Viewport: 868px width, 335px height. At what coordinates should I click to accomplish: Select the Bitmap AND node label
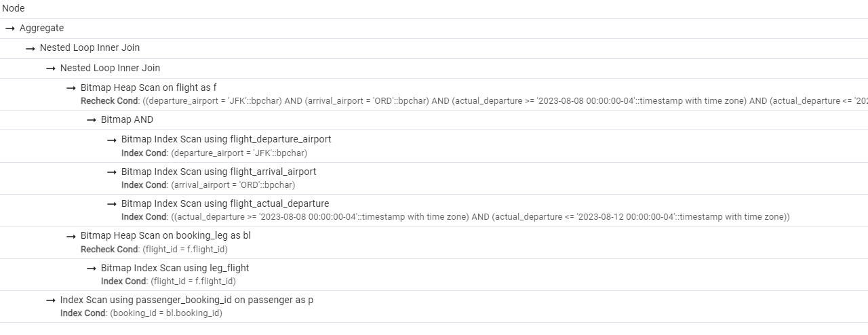127,120
